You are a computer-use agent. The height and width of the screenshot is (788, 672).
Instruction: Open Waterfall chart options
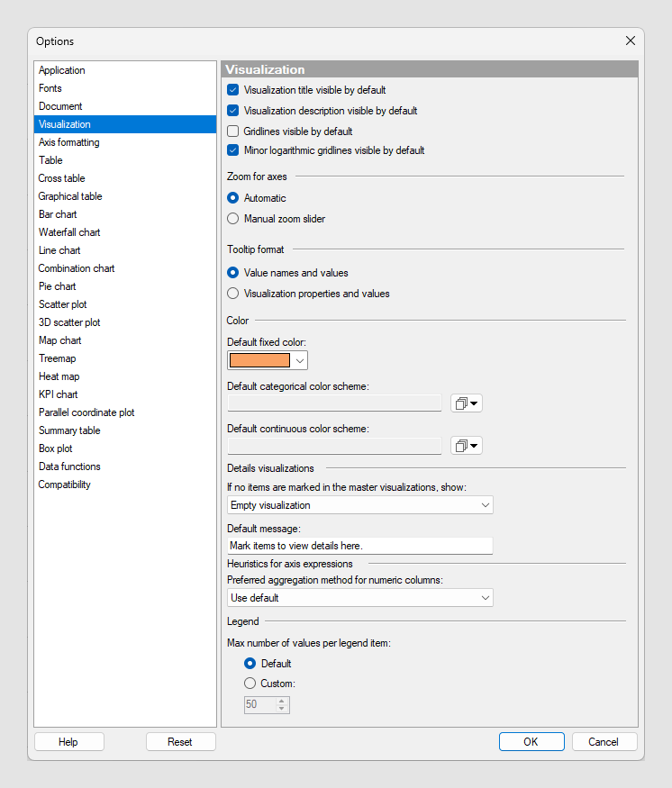click(125, 232)
